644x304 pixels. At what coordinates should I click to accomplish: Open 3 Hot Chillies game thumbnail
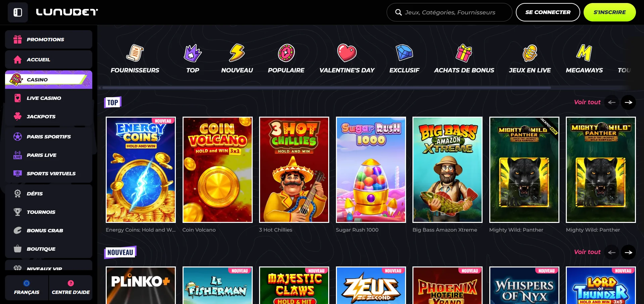294,170
